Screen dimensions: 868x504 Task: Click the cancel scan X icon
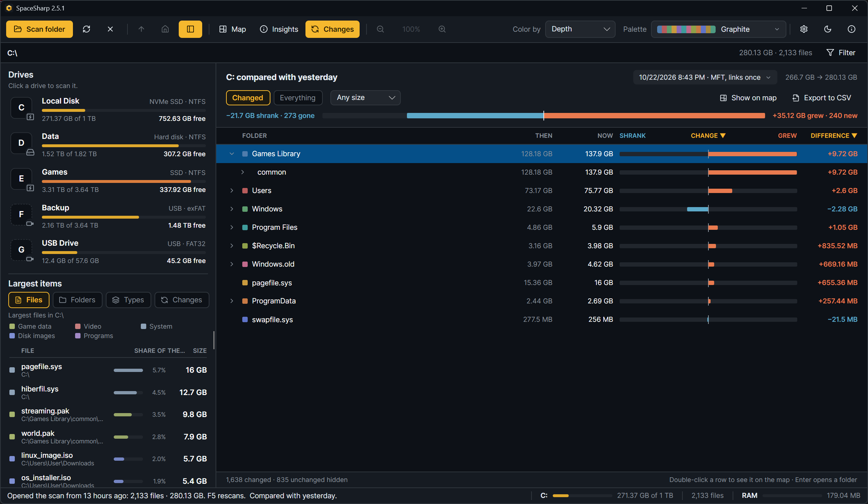[x=110, y=29]
